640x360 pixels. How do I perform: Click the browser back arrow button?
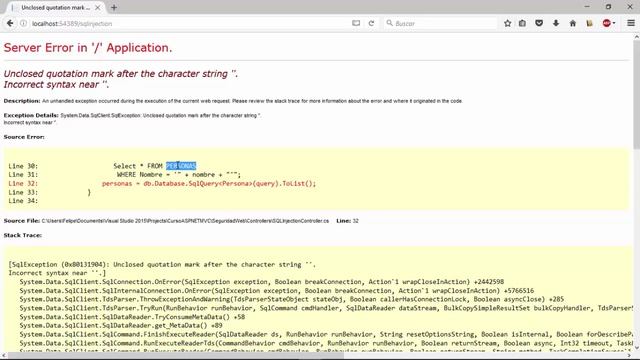point(10,23)
